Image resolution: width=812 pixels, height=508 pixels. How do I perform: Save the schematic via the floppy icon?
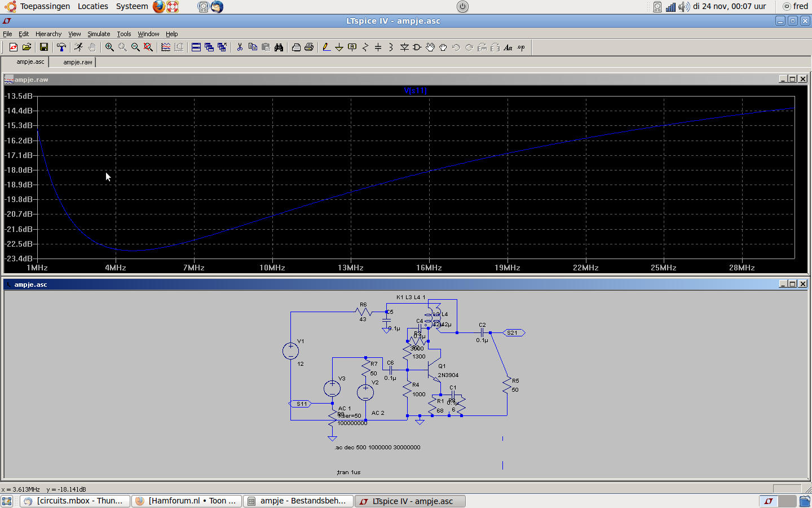pos(43,47)
